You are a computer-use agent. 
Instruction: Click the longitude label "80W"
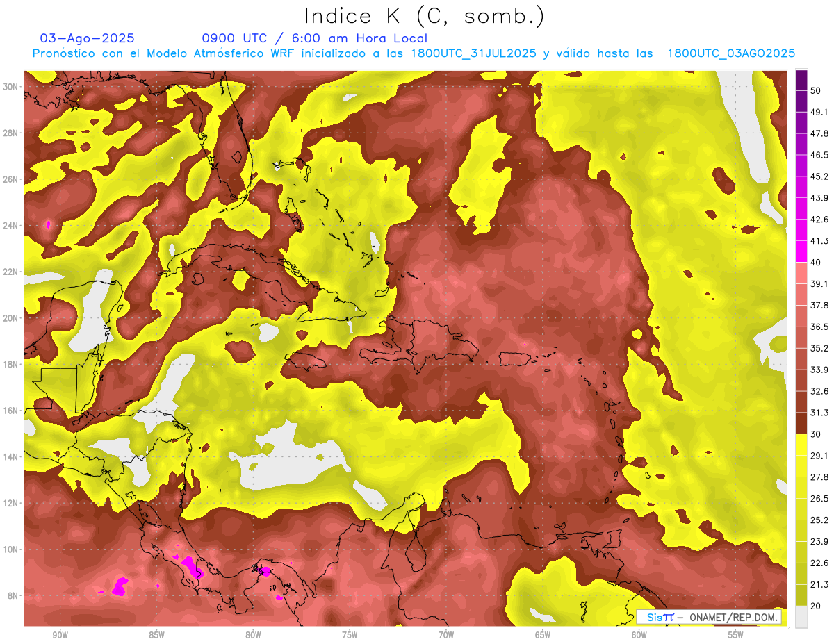tap(253, 635)
